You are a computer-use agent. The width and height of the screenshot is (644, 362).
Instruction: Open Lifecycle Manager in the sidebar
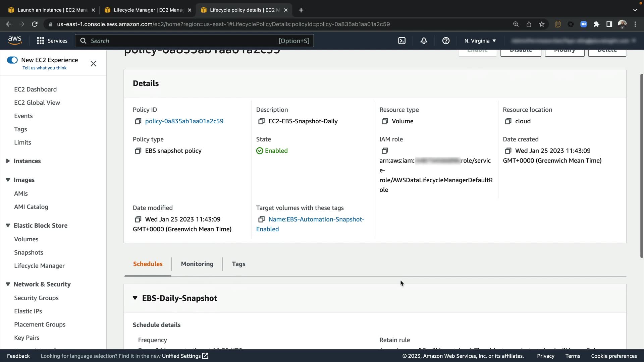[39, 266]
